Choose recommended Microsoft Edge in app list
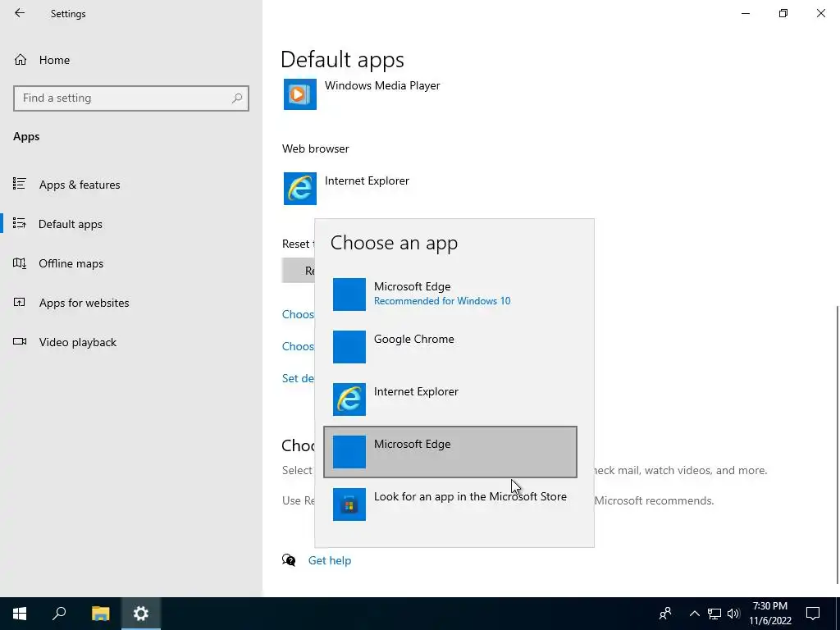Image resolution: width=840 pixels, height=630 pixels. click(450, 294)
